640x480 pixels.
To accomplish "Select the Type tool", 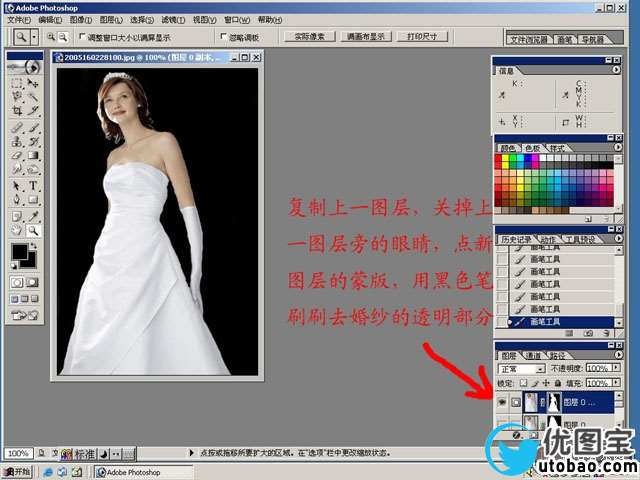I will coord(33,186).
